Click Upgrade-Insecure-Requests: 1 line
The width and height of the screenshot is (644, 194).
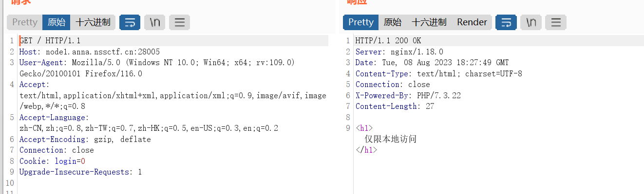click(81, 172)
